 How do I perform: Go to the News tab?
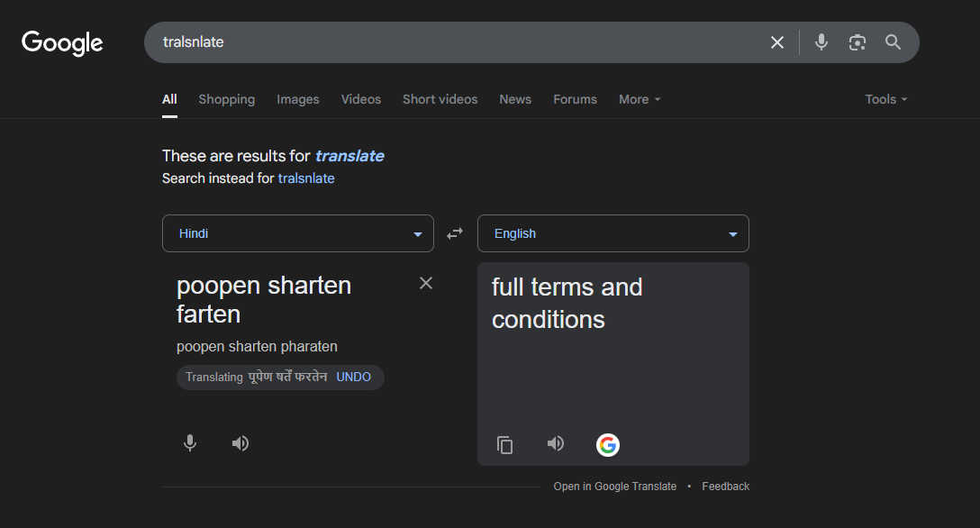[x=515, y=99]
